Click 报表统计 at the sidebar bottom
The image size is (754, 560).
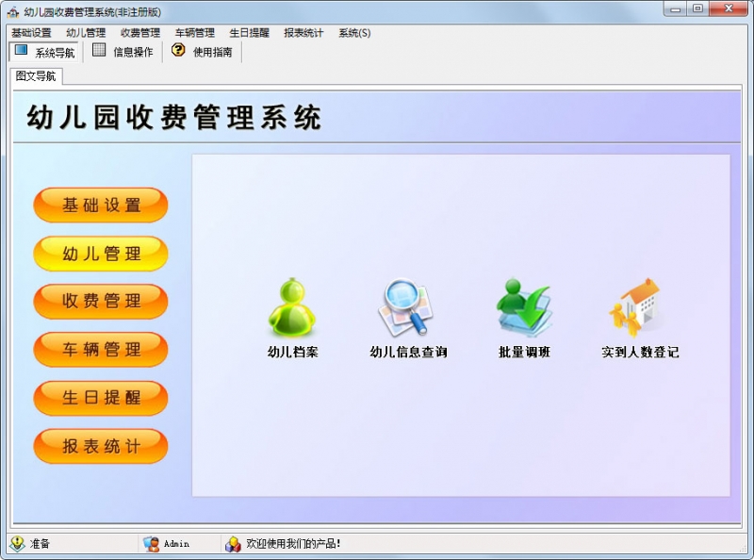click(x=100, y=446)
